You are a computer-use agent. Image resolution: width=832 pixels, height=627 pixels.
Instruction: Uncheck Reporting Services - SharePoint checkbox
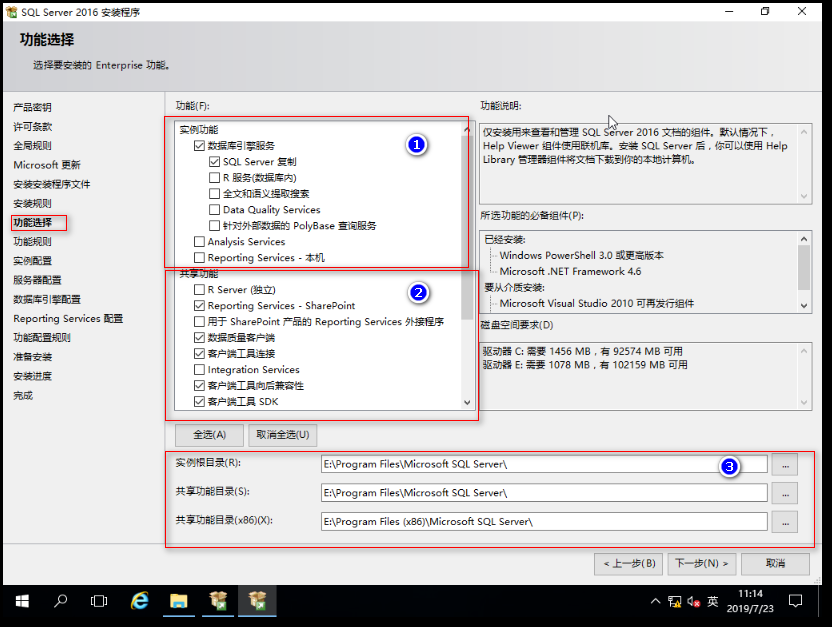200,306
